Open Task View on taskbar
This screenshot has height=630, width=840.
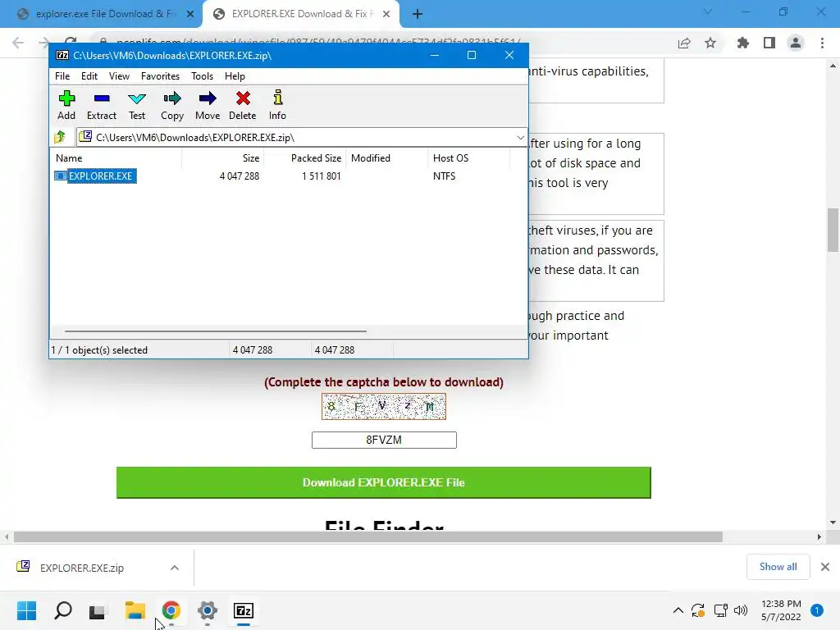pos(98,610)
